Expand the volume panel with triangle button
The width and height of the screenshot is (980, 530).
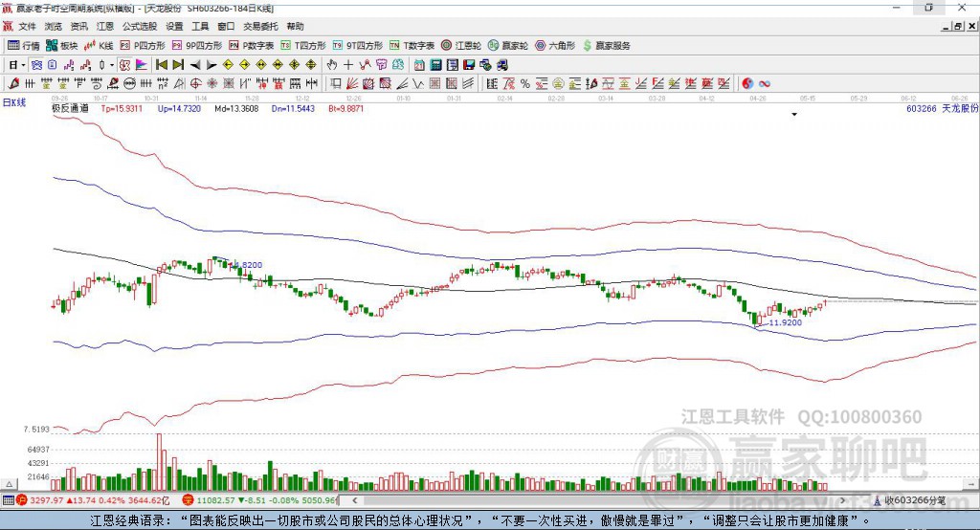pyautogui.click(x=9, y=484)
